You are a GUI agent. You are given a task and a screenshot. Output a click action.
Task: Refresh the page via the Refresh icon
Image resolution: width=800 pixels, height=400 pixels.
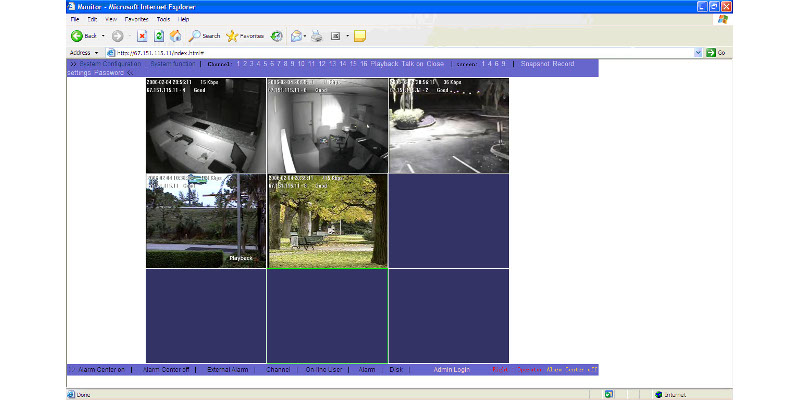click(159, 36)
